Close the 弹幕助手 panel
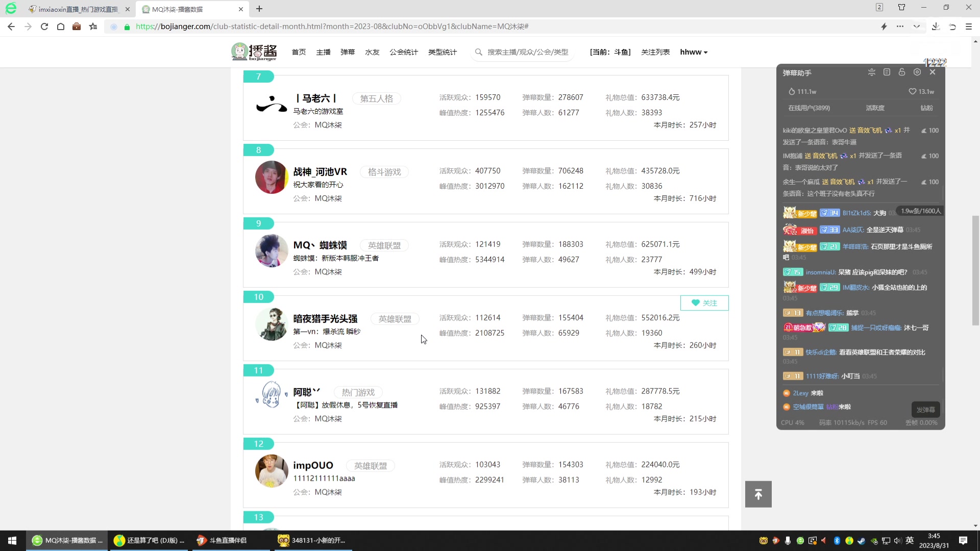This screenshot has height=551, width=980. (933, 72)
